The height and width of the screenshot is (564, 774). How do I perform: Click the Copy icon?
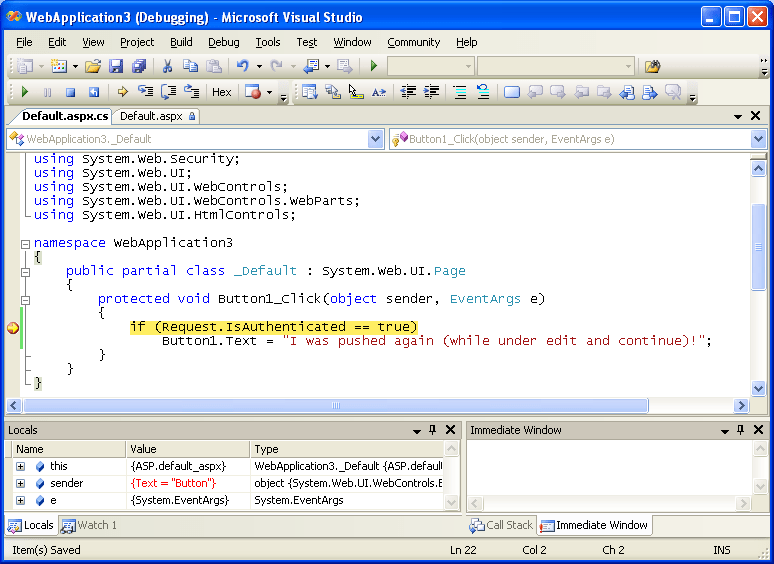pyautogui.click(x=190, y=66)
